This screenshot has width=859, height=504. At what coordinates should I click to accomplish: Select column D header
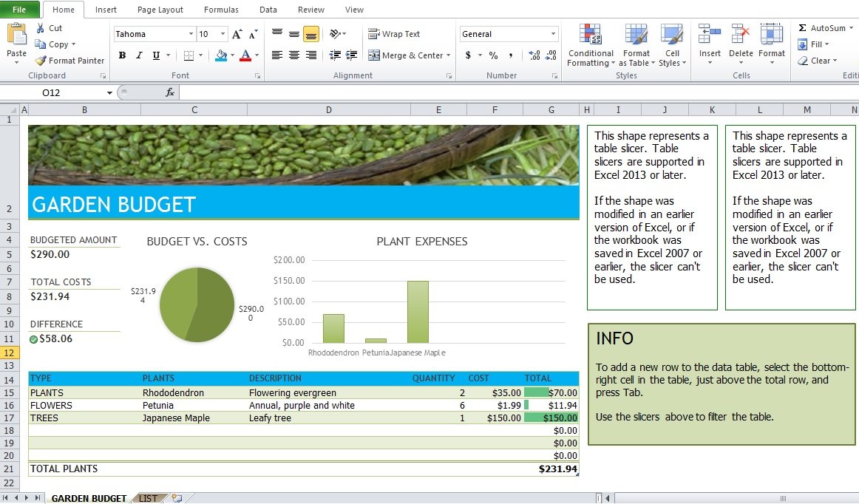coord(329,110)
